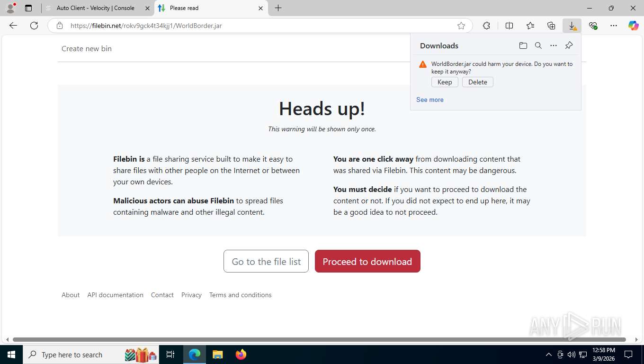Delete the WorldBorder.jar download
644x364 pixels.
coord(478,82)
